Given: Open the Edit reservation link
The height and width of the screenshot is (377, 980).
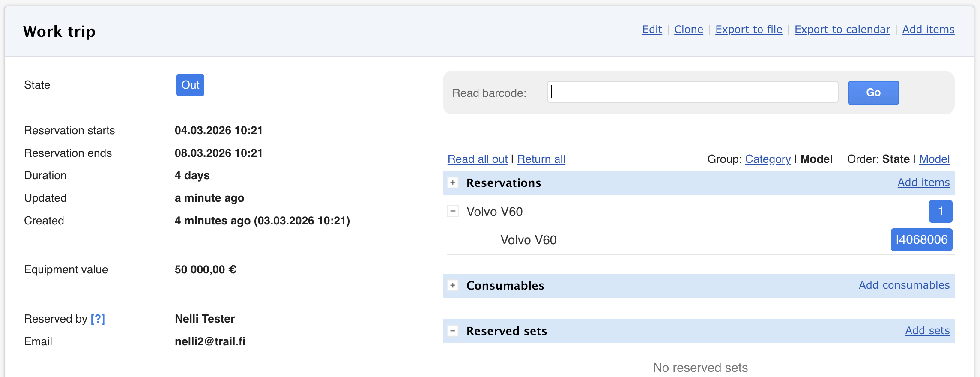Looking at the screenshot, I should 652,30.
